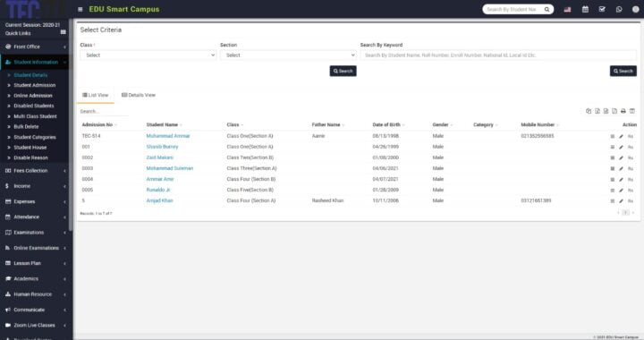Export the student list to CSV
This screenshot has width=644, height=340.
606,111
